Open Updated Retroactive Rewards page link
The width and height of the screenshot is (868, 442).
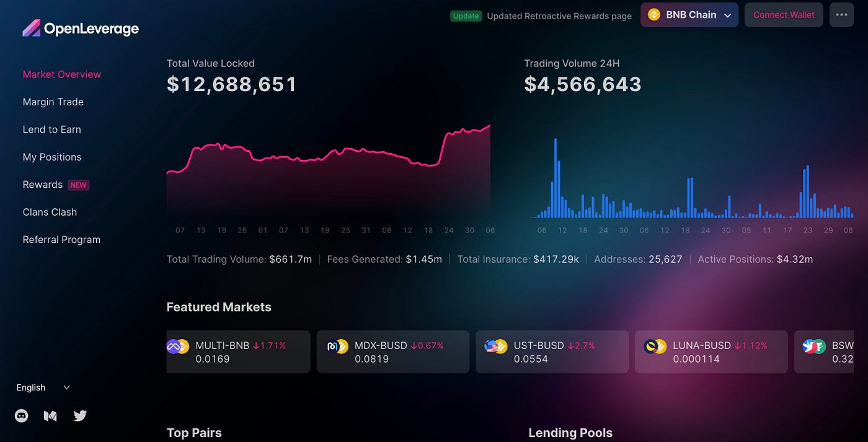coord(559,15)
